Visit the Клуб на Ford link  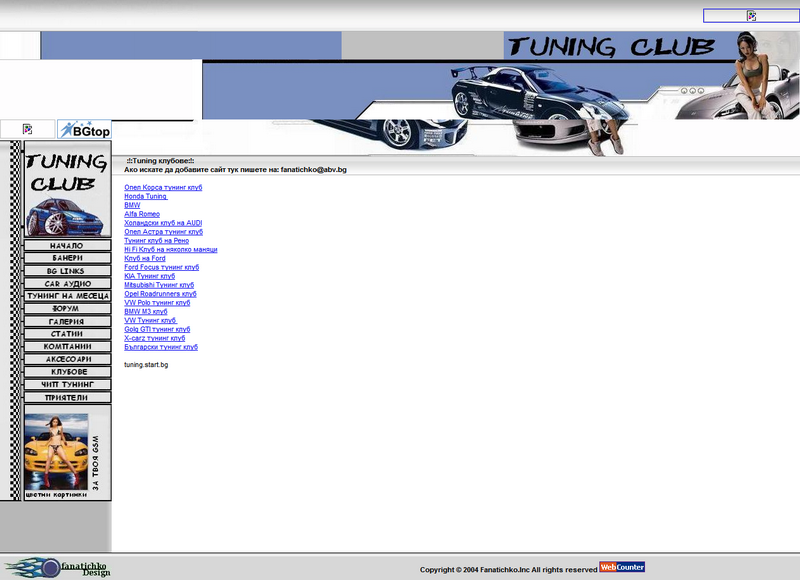pyautogui.click(x=145, y=258)
